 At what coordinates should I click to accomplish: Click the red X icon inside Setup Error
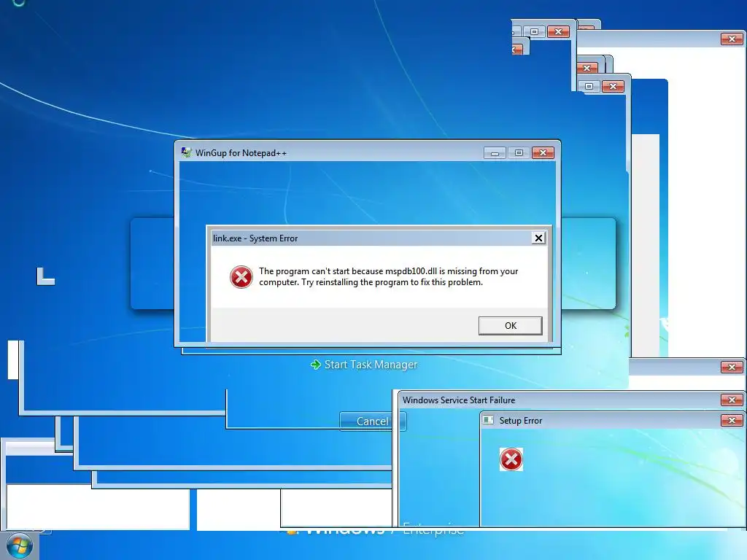click(x=511, y=459)
